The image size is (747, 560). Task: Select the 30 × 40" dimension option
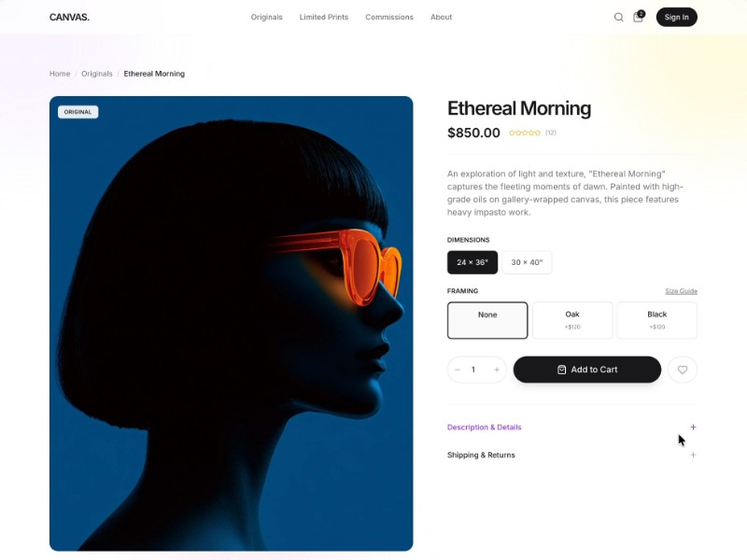click(x=527, y=262)
